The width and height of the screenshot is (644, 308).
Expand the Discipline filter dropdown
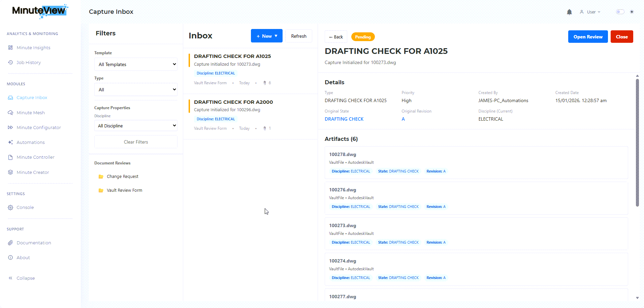[x=136, y=126]
